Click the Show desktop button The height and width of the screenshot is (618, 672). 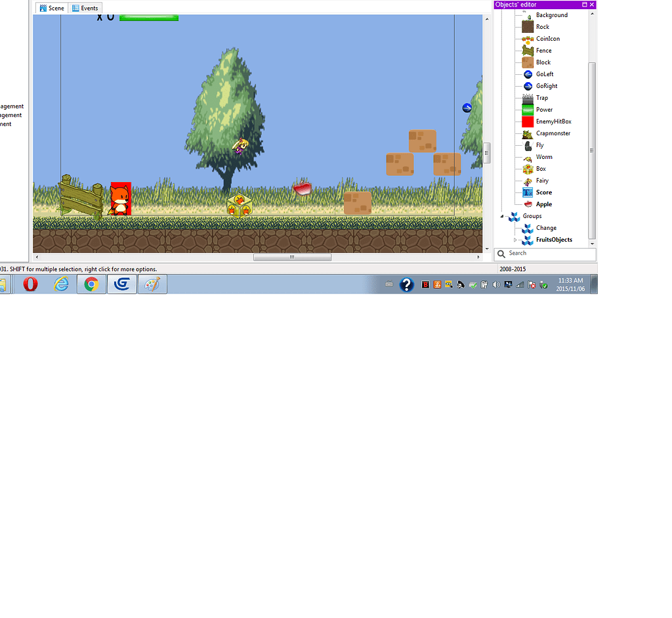click(593, 284)
